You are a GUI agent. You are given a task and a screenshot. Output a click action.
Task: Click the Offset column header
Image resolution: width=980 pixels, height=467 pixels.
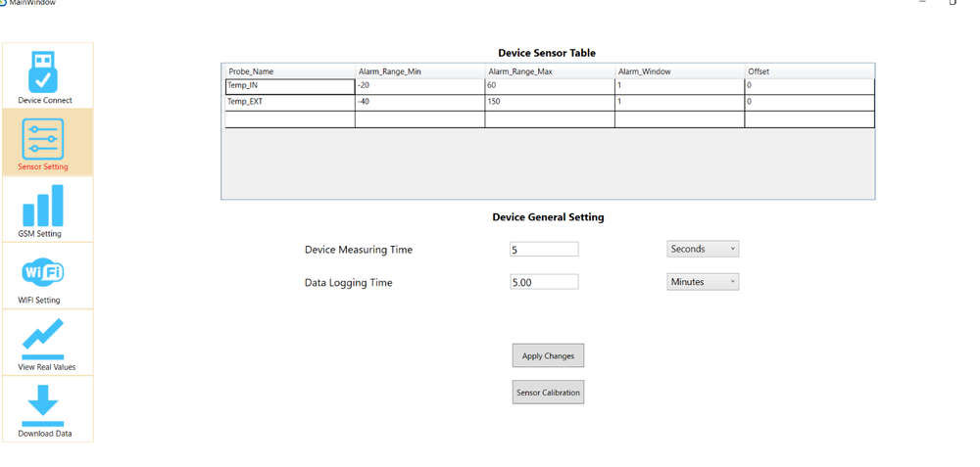(808, 71)
